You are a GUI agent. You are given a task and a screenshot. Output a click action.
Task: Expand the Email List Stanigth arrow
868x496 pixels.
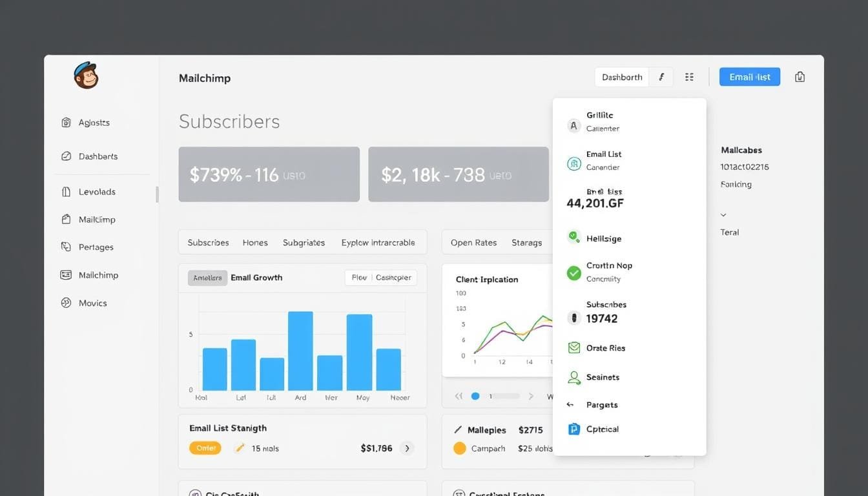[x=407, y=448]
